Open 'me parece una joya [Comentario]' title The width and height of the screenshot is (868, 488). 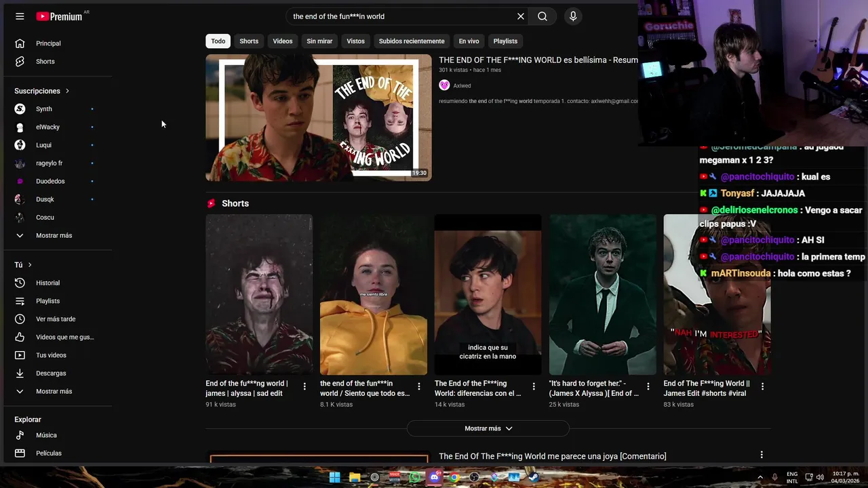(553, 456)
